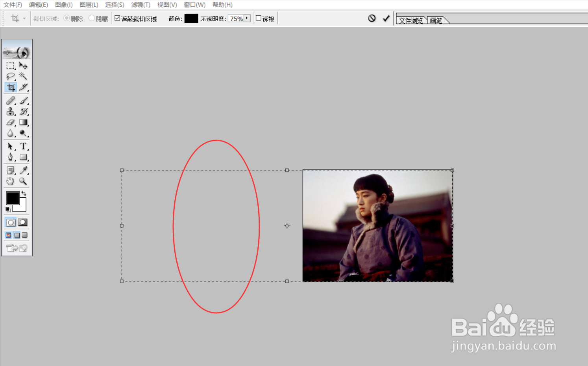Select the Hand tool
Screen dimensions: 588x366
11,181
